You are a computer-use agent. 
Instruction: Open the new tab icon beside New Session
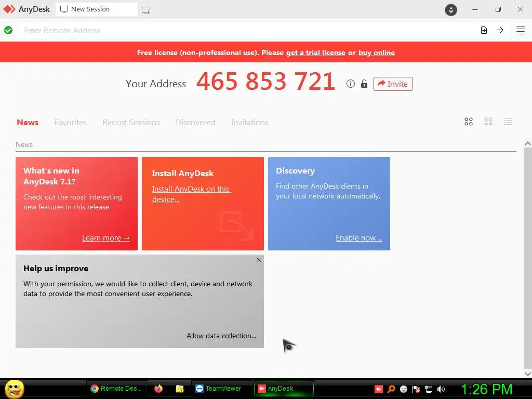coord(146,10)
